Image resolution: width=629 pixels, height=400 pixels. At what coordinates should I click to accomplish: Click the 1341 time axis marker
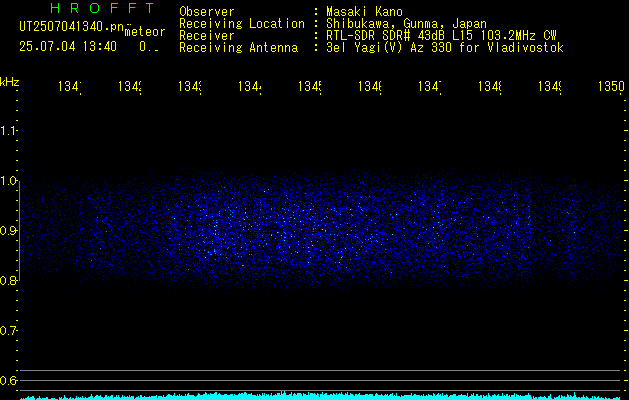pos(70,87)
